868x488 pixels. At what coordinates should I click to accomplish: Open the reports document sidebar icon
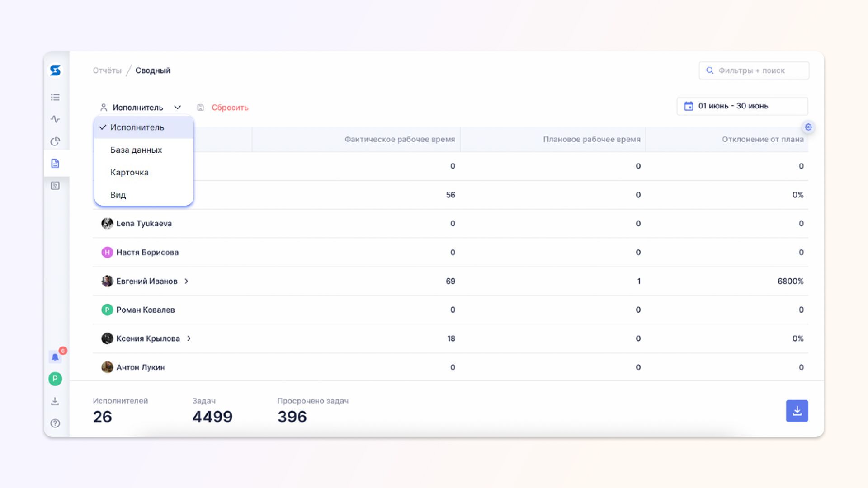[55, 163]
